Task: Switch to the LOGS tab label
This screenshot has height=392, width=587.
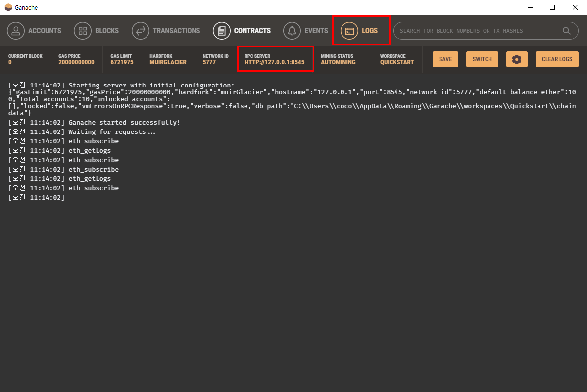Action: coord(370,31)
